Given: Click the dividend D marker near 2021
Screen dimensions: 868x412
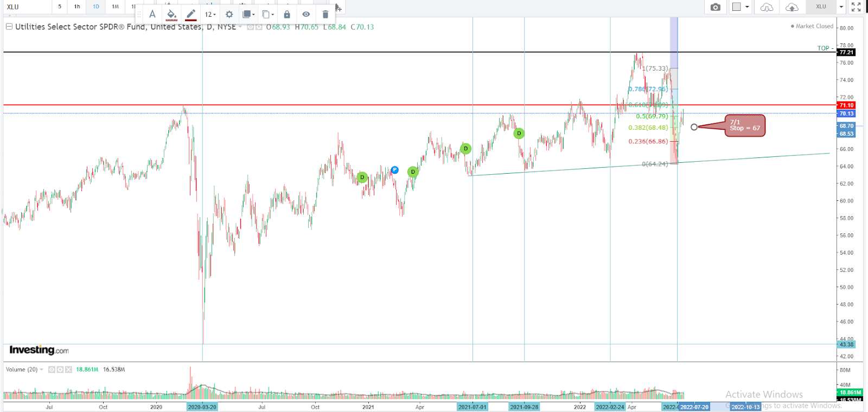Looking at the screenshot, I should pos(362,177).
